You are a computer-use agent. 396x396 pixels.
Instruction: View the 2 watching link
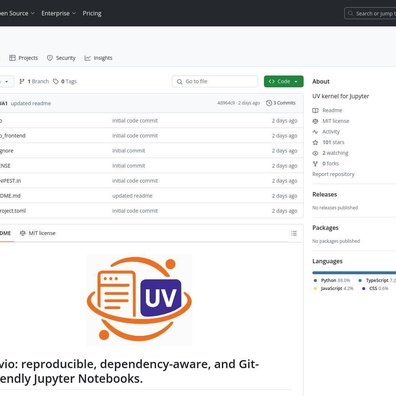coord(335,153)
